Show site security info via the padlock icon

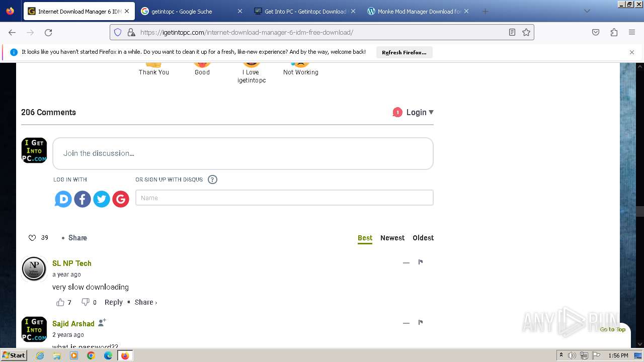[x=131, y=32]
